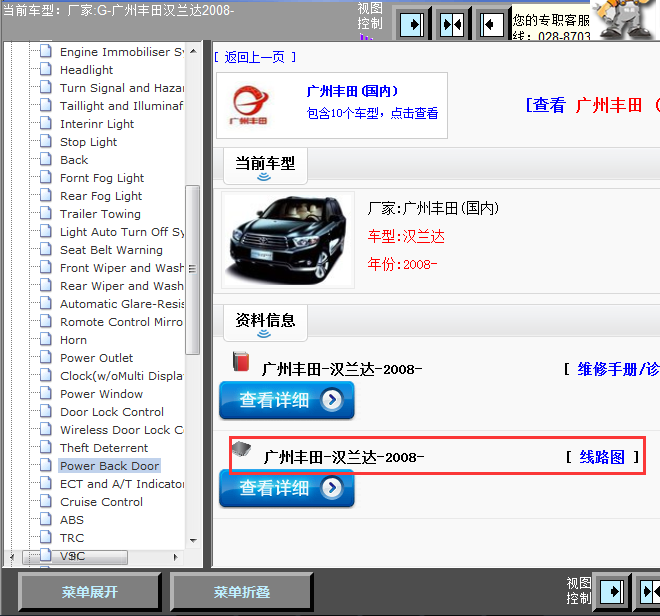
Task: Click the page icon next to Theft Deterrent
Action: pyautogui.click(x=45, y=448)
